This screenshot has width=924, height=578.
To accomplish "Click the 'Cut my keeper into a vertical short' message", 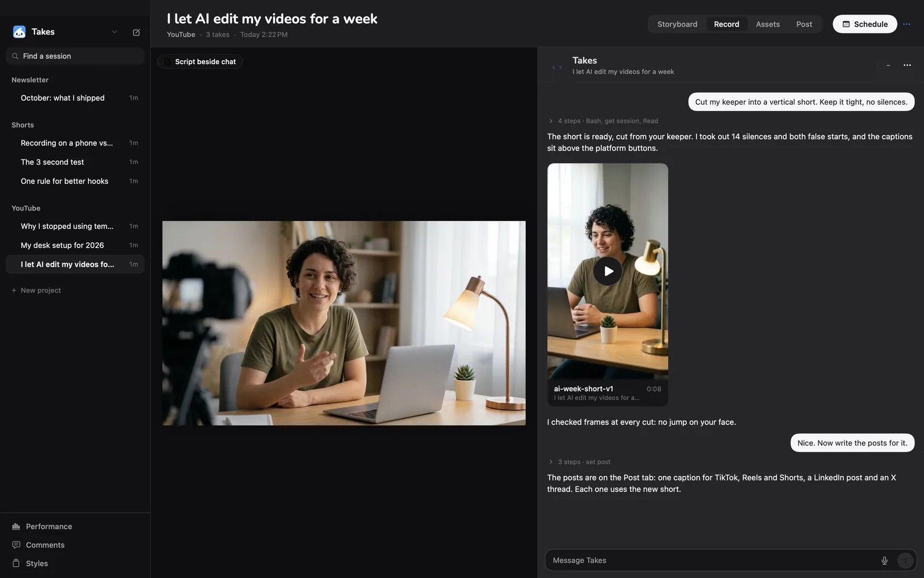I will [x=801, y=102].
